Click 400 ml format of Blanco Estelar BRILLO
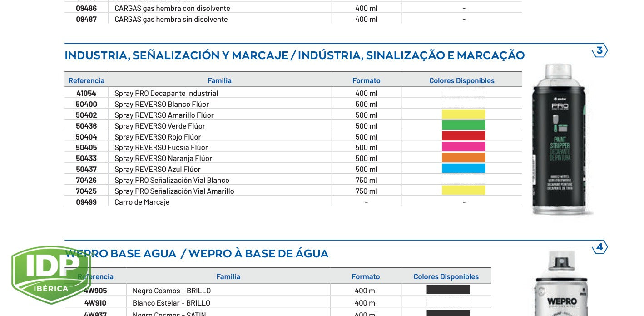 click(x=366, y=303)
